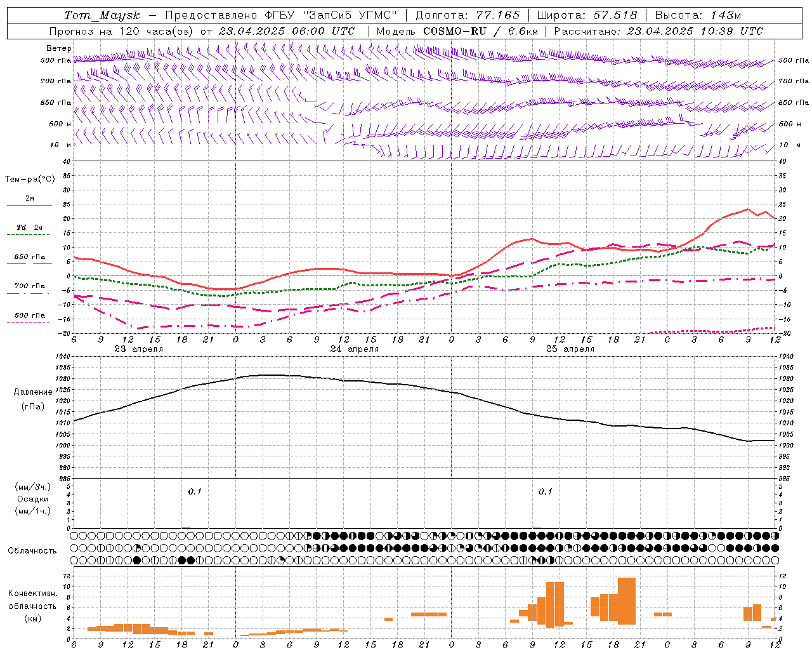Click the tallest orange convective cloud bar

(x=627, y=601)
